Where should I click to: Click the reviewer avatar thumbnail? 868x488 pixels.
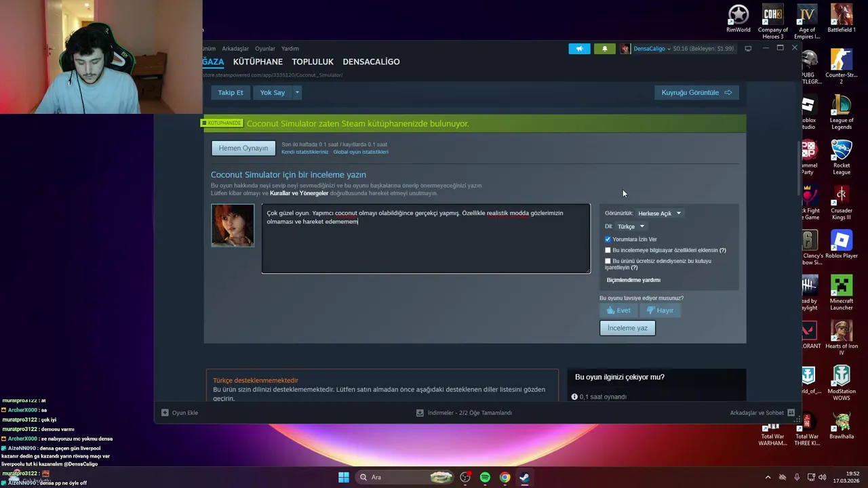(233, 226)
